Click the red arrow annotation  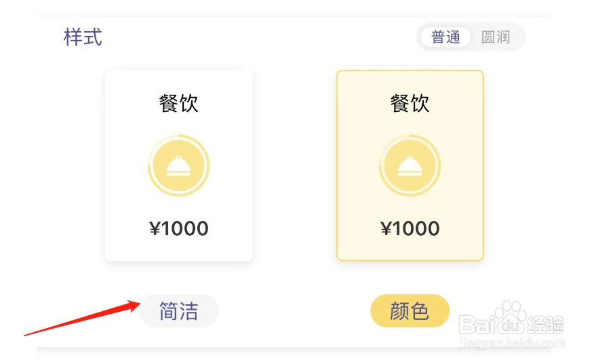point(83,318)
